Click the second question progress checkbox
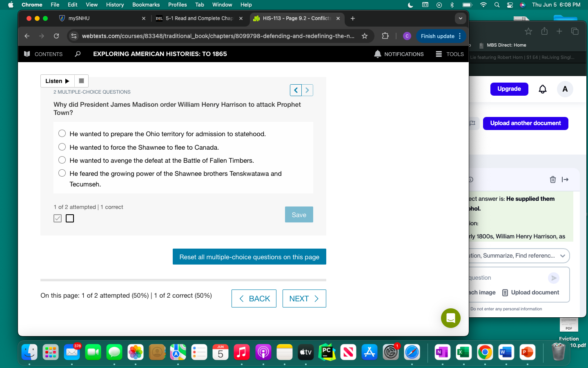The height and width of the screenshot is (368, 588). click(x=70, y=218)
